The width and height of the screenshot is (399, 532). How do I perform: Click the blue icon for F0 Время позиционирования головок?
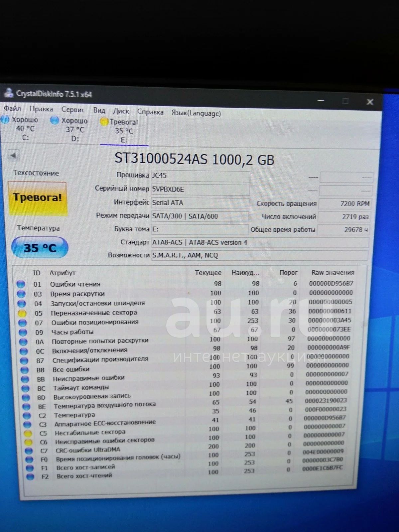pyautogui.click(x=30, y=459)
